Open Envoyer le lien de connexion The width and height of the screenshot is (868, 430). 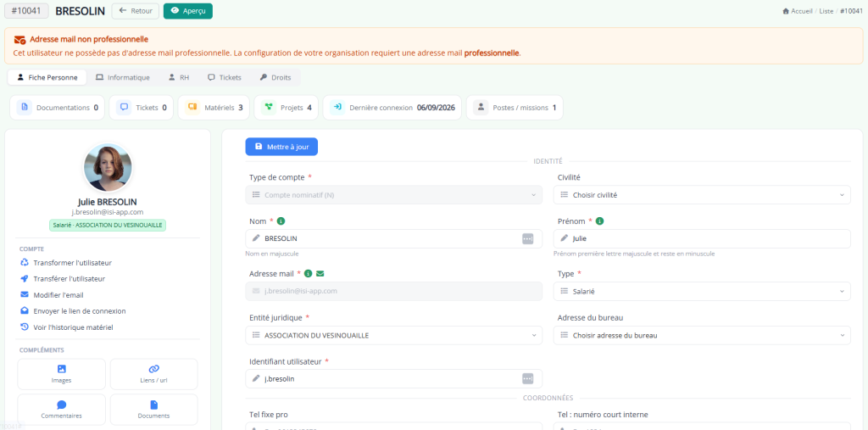coord(80,311)
